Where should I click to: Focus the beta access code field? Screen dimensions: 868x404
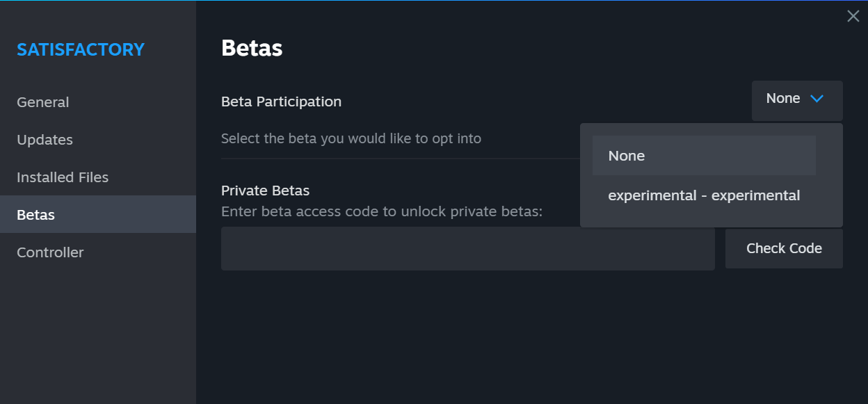pyautogui.click(x=467, y=249)
